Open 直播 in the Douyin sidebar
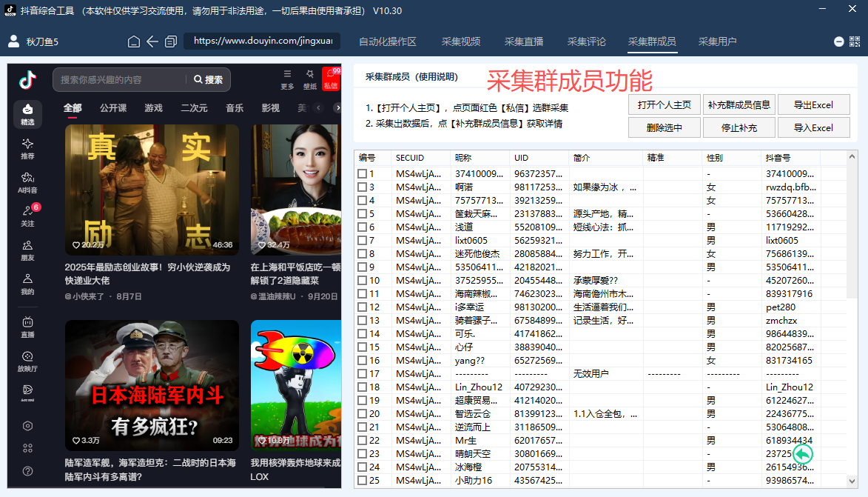The image size is (868, 497). [x=27, y=327]
